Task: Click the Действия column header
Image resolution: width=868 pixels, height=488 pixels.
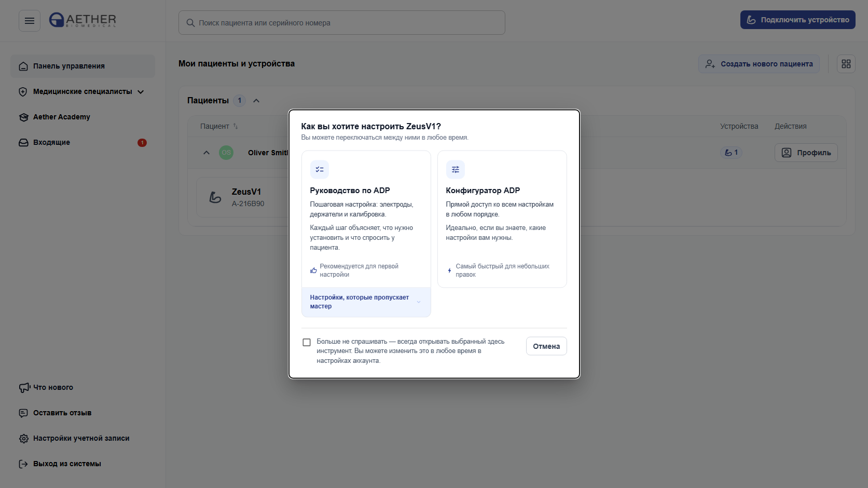Action: click(x=791, y=126)
